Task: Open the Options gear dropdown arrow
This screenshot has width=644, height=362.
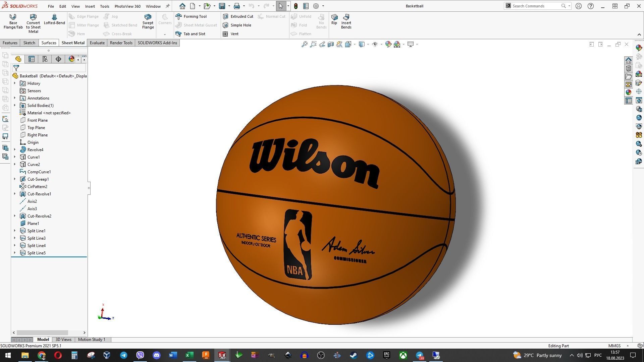Action: coord(323,6)
